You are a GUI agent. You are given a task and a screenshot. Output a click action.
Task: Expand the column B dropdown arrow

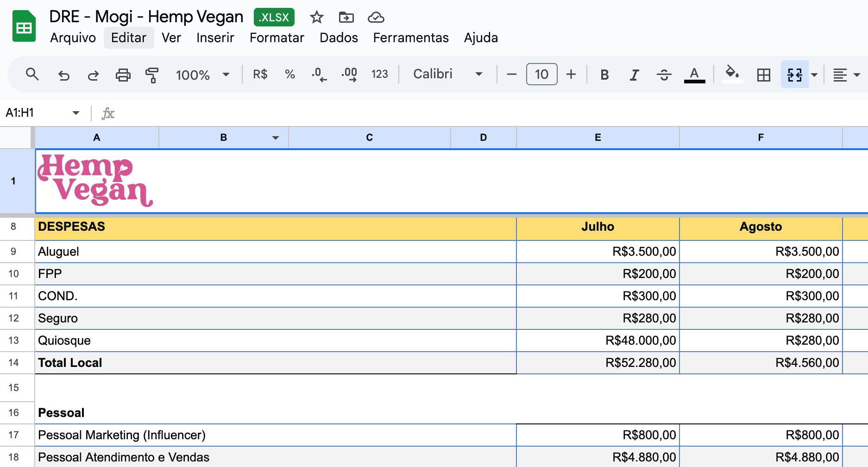tap(276, 138)
